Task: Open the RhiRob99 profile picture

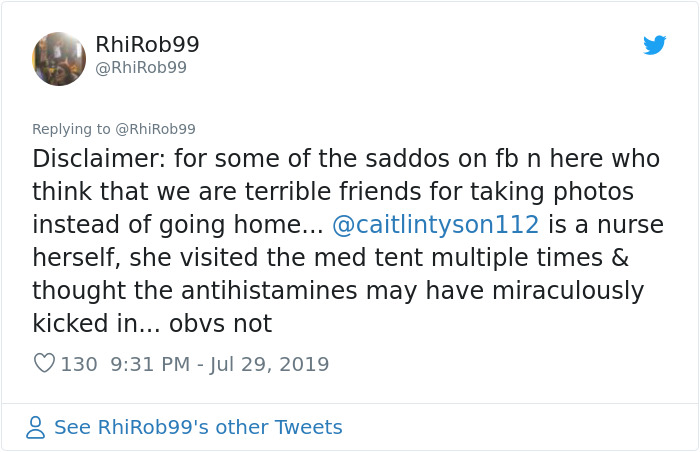Action: [x=59, y=59]
